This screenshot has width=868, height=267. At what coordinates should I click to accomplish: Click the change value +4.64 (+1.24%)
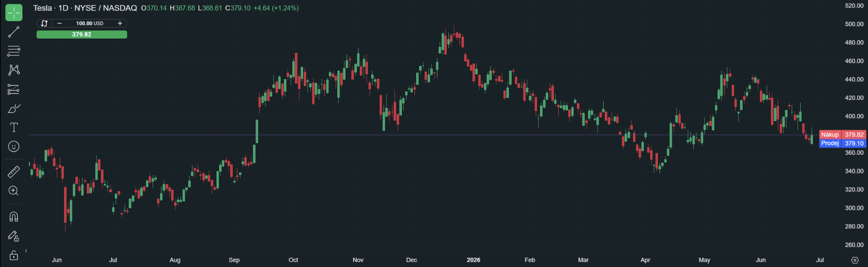[x=276, y=8]
